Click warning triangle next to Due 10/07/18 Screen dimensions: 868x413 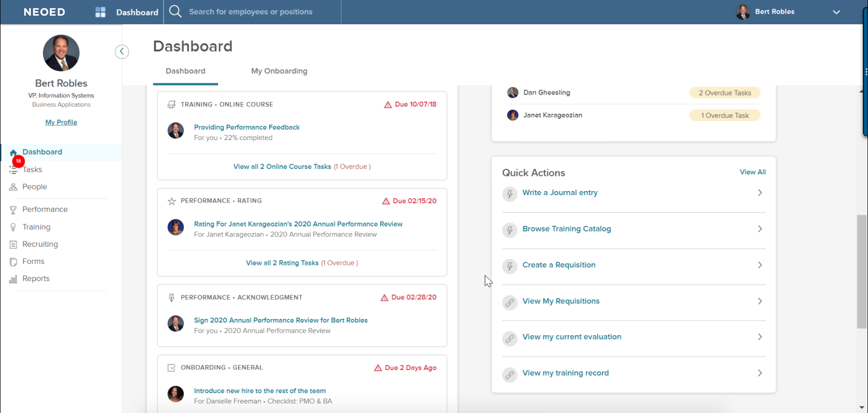pyautogui.click(x=388, y=105)
